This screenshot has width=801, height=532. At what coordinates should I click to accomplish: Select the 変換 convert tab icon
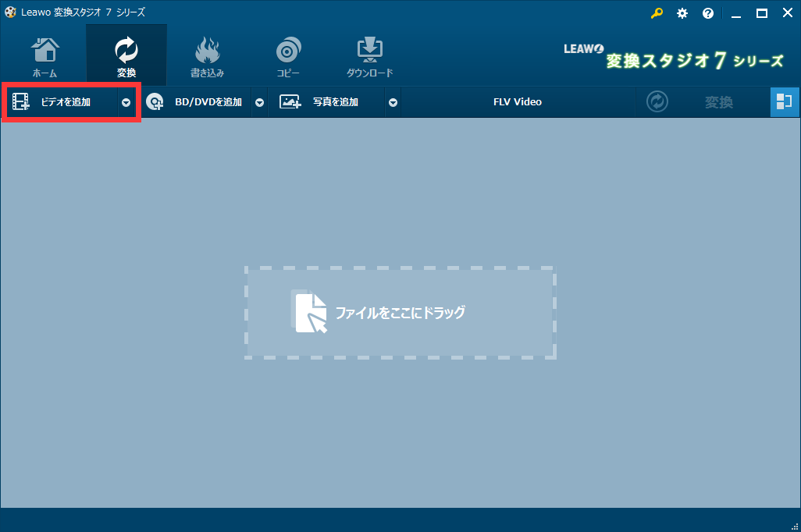pyautogui.click(x=126, y=50)
